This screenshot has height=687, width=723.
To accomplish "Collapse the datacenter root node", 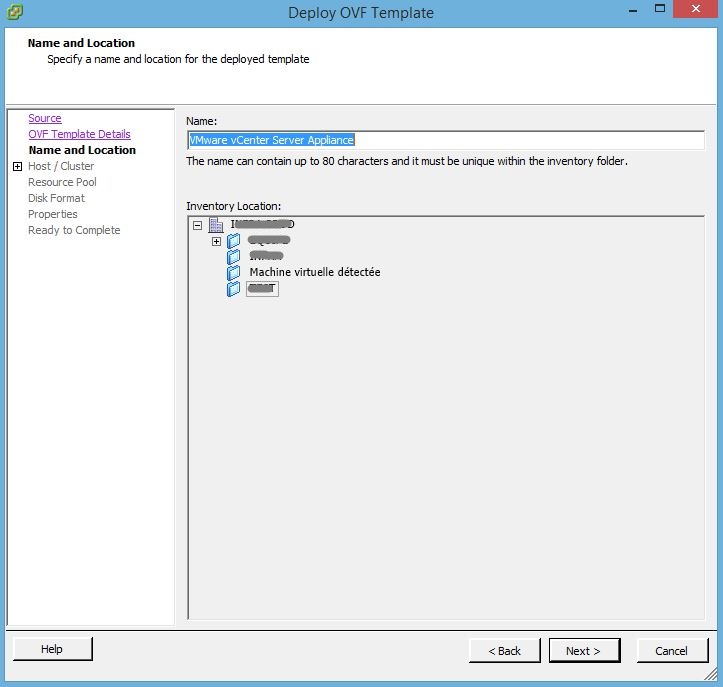I will point(197,225).
